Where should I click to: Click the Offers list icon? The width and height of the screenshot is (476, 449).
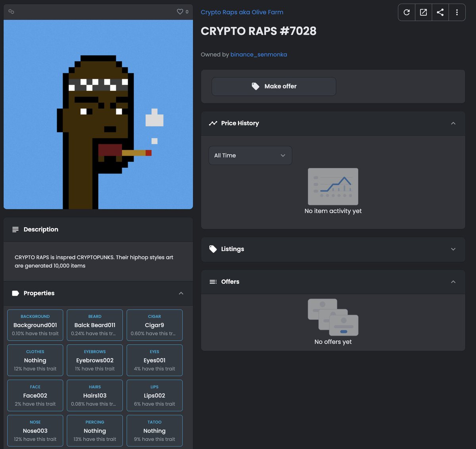pyautogui.click(x=213, y=282)
